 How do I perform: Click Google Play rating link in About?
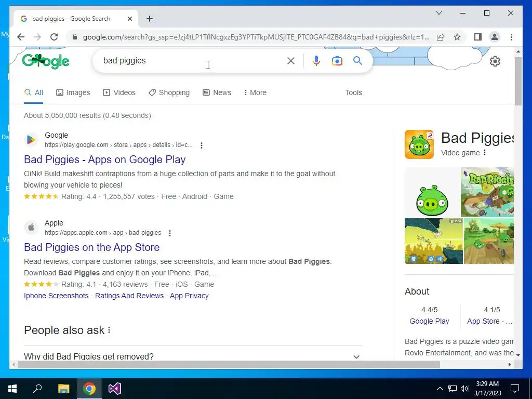[x=429, y=321]
